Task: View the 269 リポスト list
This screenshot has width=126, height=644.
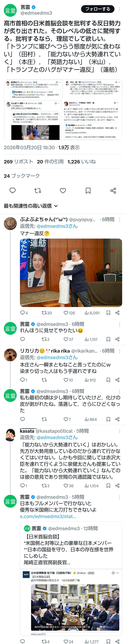Action: (x=18, y=162)
